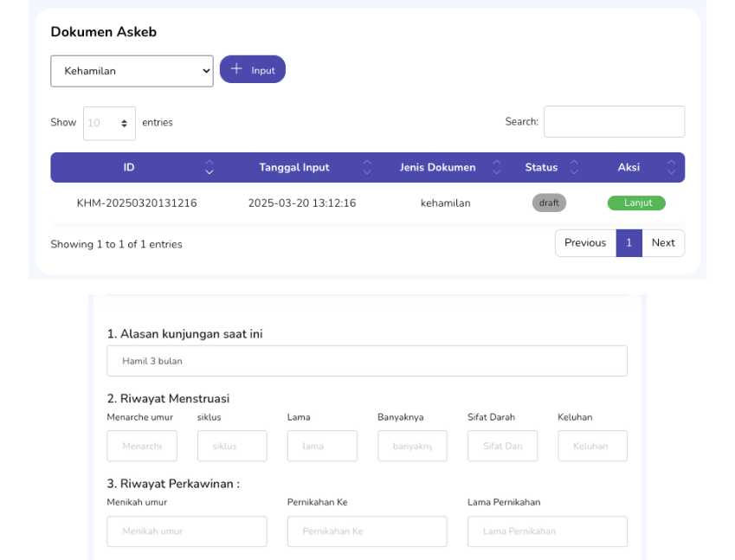Sort table by ID column arrows
Screen dimensions: 735x560
click(209, 168)
